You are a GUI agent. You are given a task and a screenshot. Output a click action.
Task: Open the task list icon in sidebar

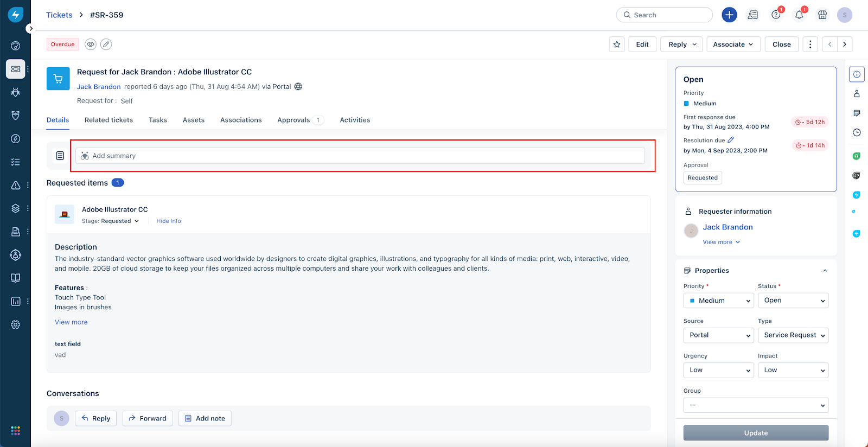point(16,162)
